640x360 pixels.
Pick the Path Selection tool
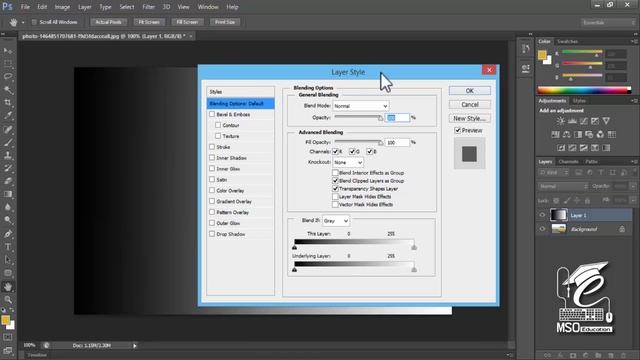pos(8,260)
